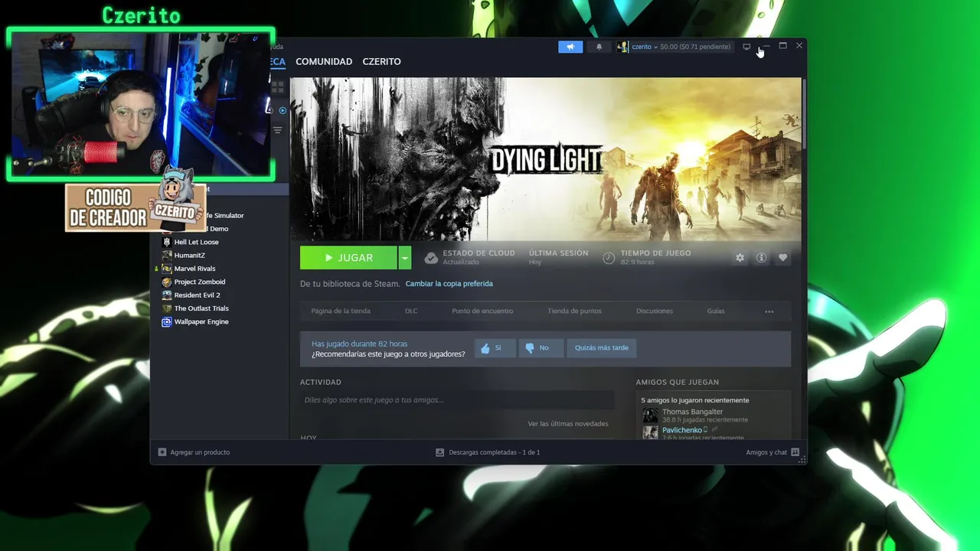Click the cloud status icon
This screenshot has width=980, height=551.
coord(431,258)
